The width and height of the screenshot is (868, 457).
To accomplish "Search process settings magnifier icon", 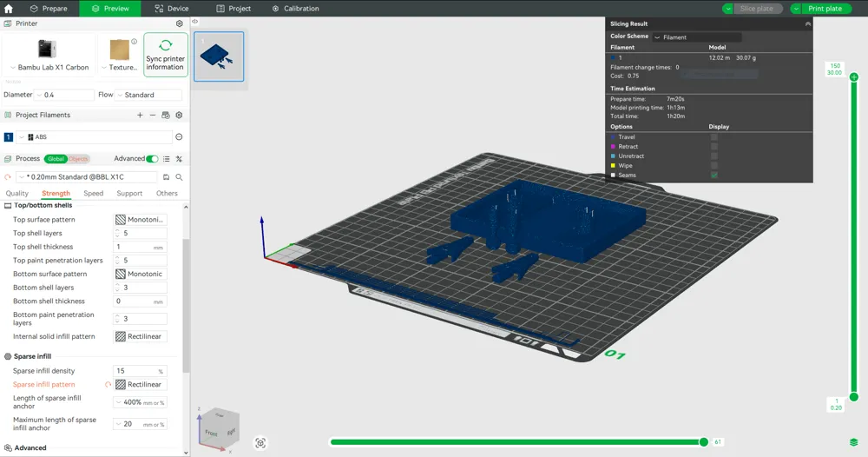I will click(x=179, y=177).
